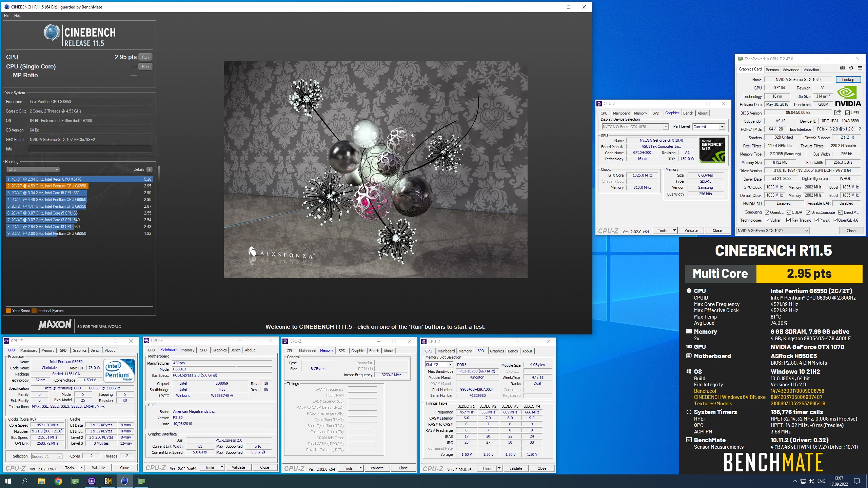Viewport: 868px width, 488px height.
Task: Click the Cinebench title bar app icon
Action: click(7, 7)
